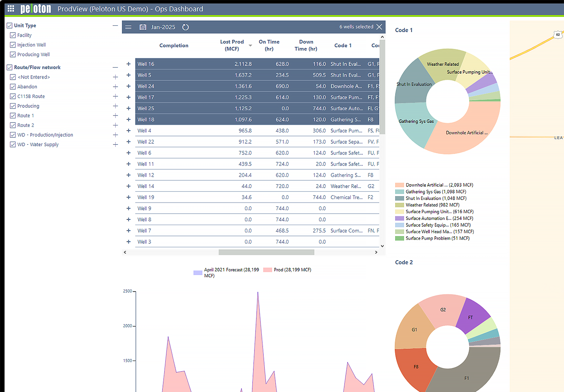The width and height of the screenshot is (564, 392).
Task: Click the Lost Prod column header
Action: pos(232,45)
